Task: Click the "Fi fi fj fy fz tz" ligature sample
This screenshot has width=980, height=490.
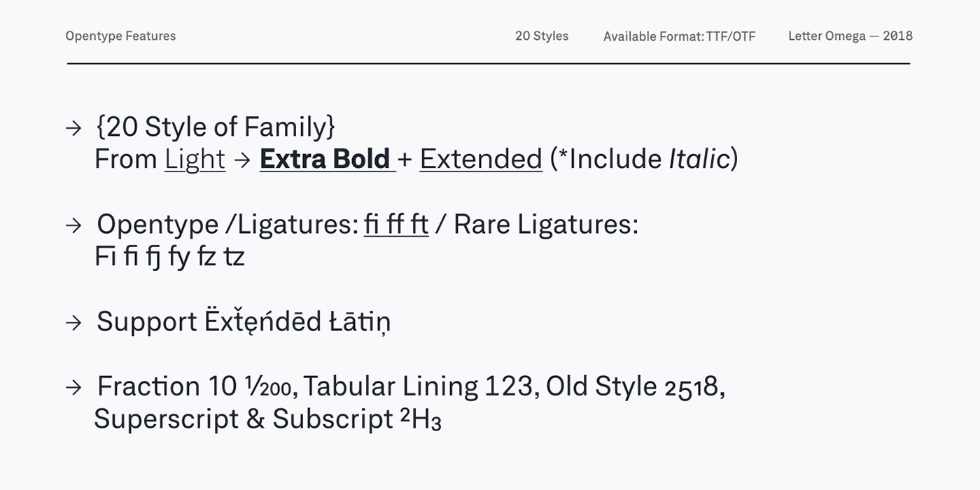Action: pyautogui.click(x=169, y=257)
